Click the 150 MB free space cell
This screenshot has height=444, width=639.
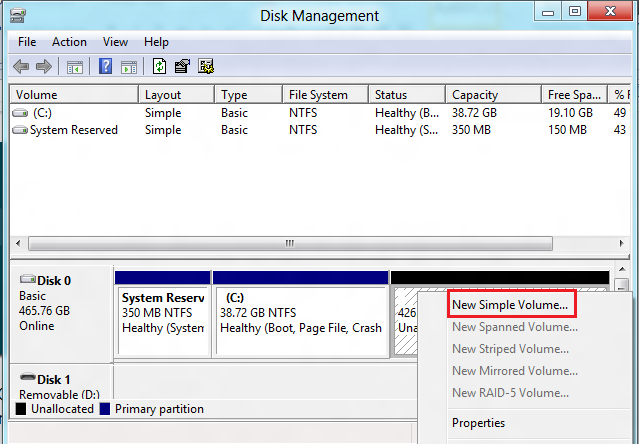tap(567, 130)
